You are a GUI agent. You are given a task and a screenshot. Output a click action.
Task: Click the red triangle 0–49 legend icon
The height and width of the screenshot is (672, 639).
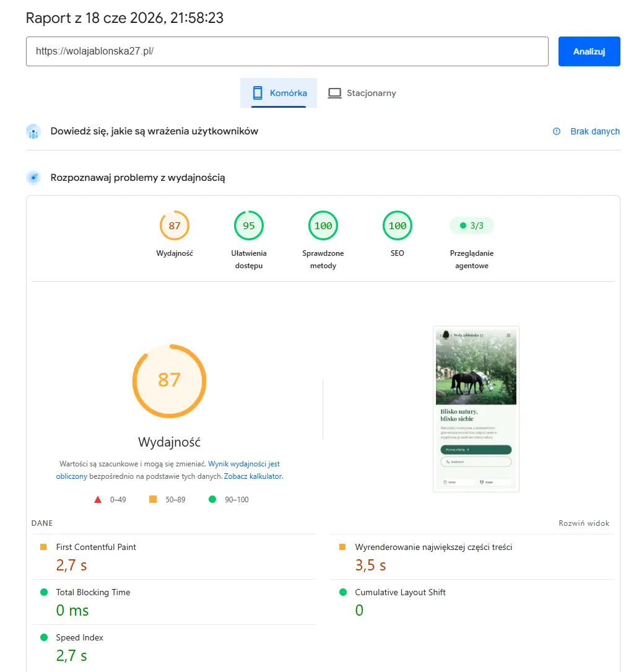point(98,499)
